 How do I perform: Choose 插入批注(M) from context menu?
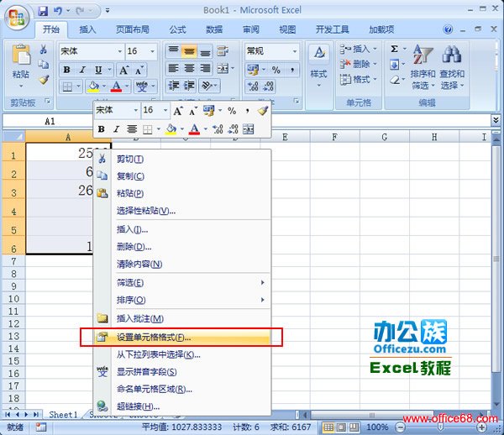pos(181,319)
